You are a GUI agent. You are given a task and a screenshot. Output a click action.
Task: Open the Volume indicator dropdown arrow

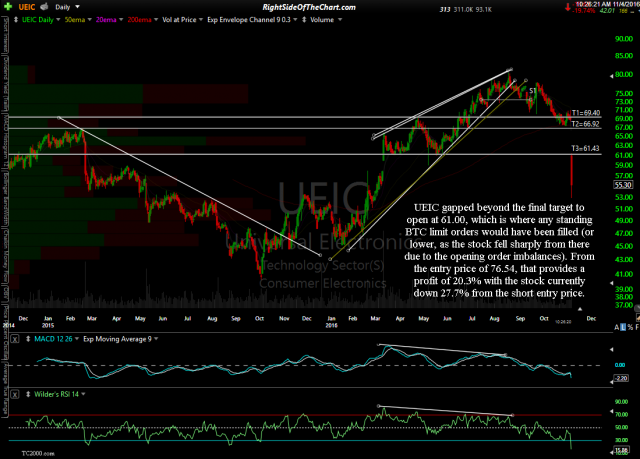click(x=340, y=20)
